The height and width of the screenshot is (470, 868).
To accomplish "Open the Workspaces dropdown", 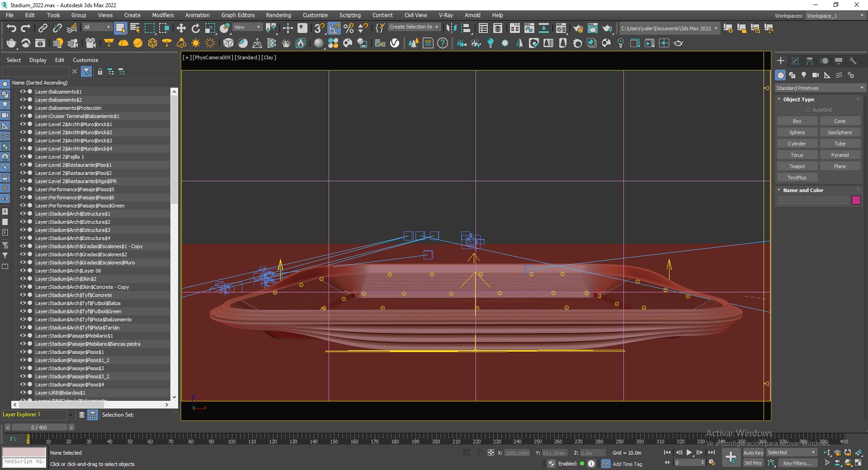I will (x=835, y=16).
